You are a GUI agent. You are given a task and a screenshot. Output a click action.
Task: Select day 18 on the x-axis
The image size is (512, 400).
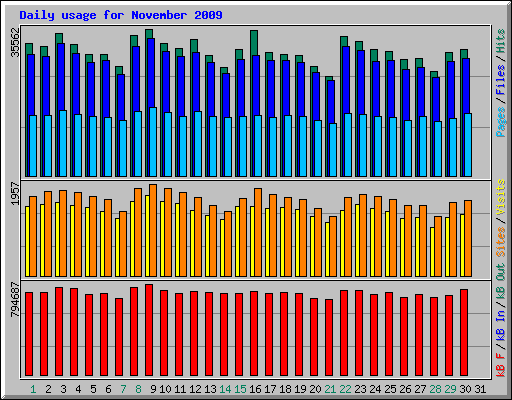tap(285, 389)
